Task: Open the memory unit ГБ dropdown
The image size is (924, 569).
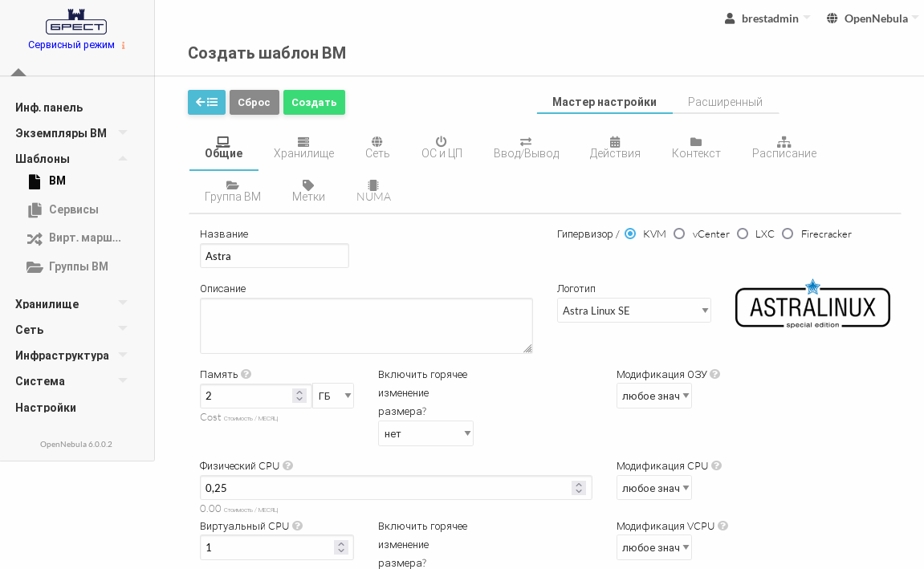Action: 333,396
